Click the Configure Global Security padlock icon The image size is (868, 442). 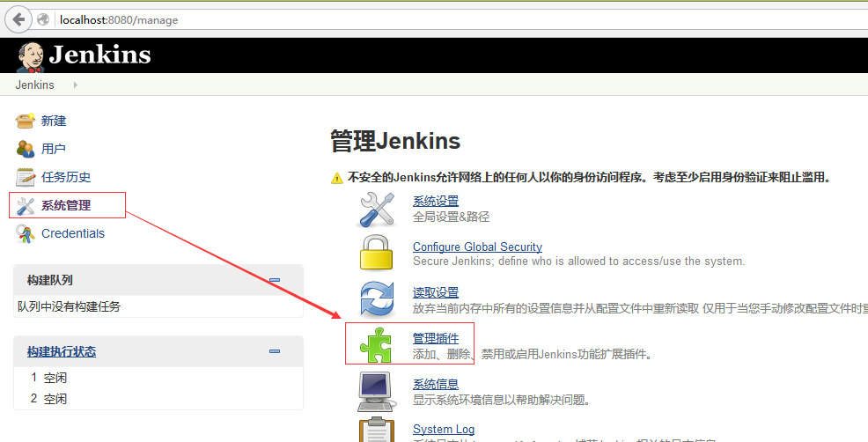pyautogui.click(x=377, y=253)
